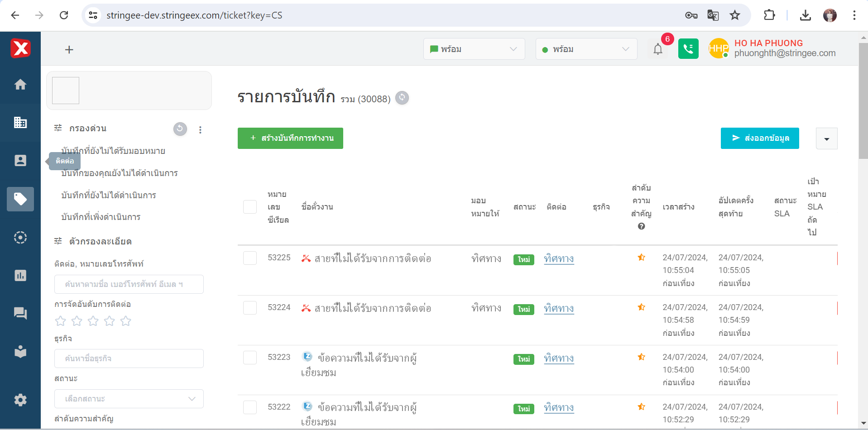
Task: Expand the chat status พร้อม dropdown
Action: 474,49
